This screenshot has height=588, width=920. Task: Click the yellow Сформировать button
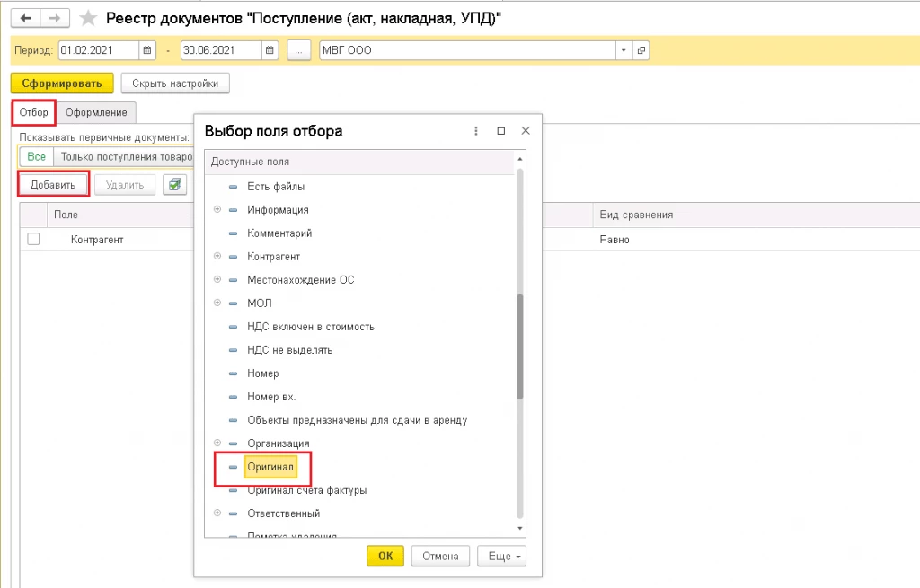(62, 83)
